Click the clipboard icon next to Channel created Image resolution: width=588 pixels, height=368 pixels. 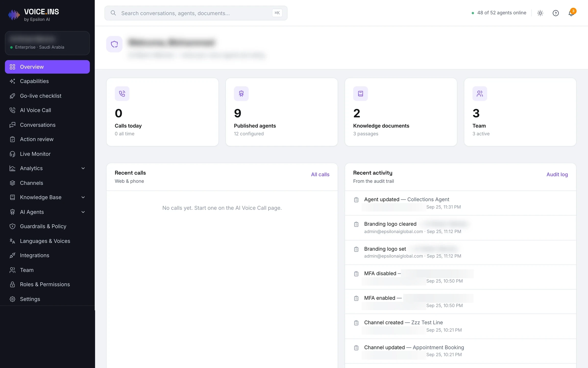(x=356, y=323)
